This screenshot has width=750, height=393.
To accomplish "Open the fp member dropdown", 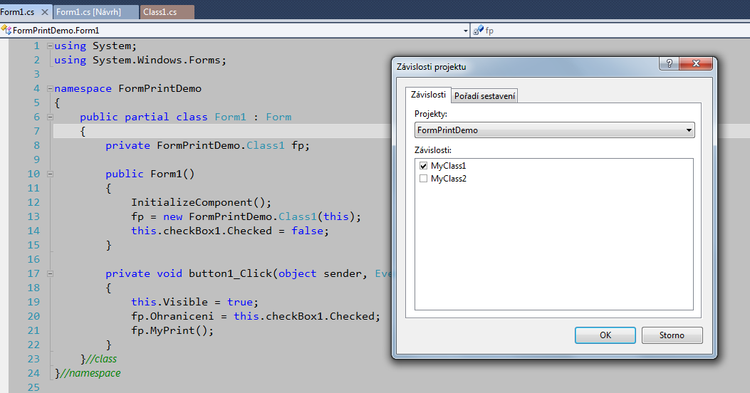I will tap(611, 31).
